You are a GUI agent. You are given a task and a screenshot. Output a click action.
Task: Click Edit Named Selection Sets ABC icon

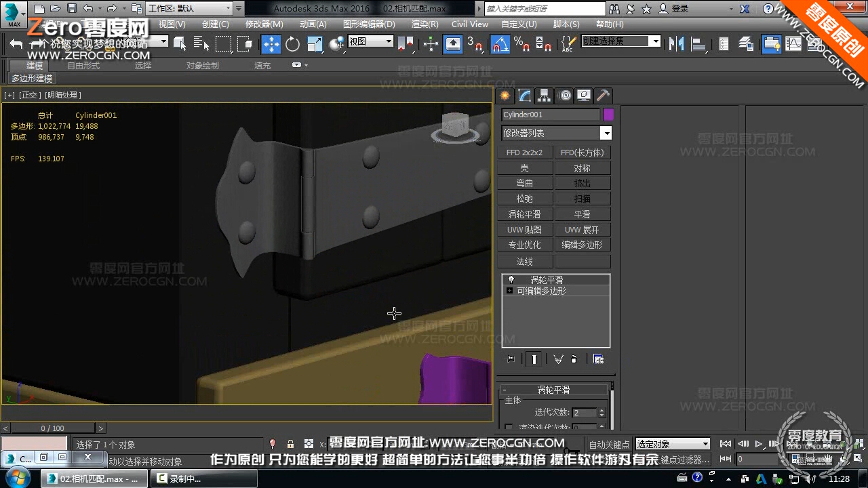tap(568, 44)
